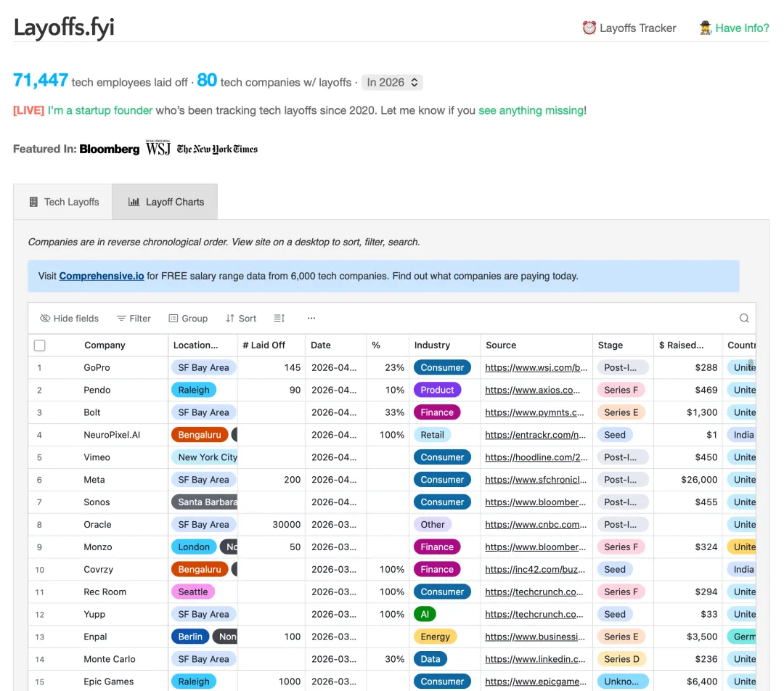Image resolution: width=784 pixels, height=691 pixels.
Task: Click Oracle's 30000 laid off value
Action: click(287, 525)
